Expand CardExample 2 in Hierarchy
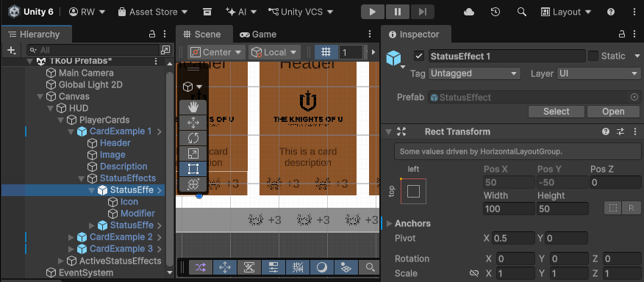 coord(71,237)
